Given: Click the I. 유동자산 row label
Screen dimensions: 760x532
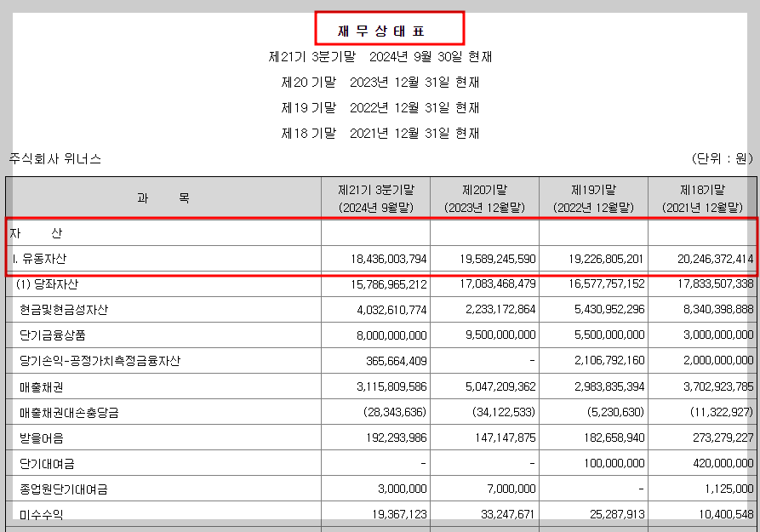Looking at the screenshot, I should [40, 259].
